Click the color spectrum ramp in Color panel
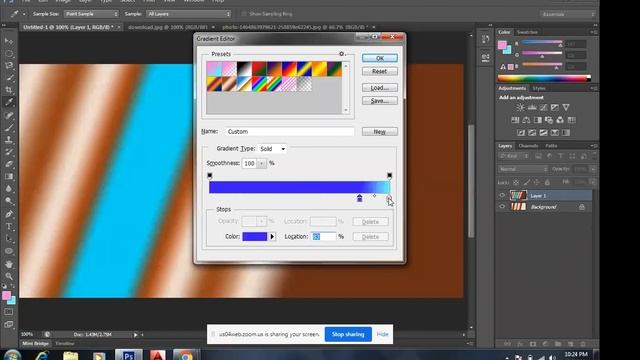 tap(544, 78)
